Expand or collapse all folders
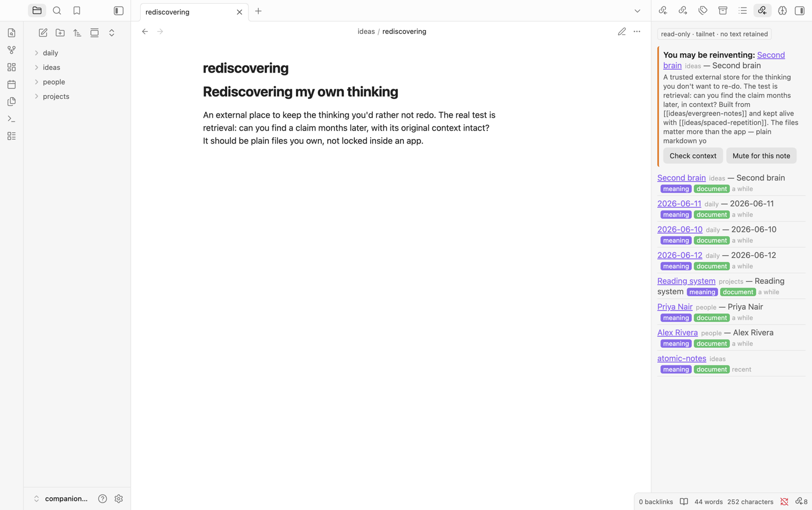 [x=112, y=33]
